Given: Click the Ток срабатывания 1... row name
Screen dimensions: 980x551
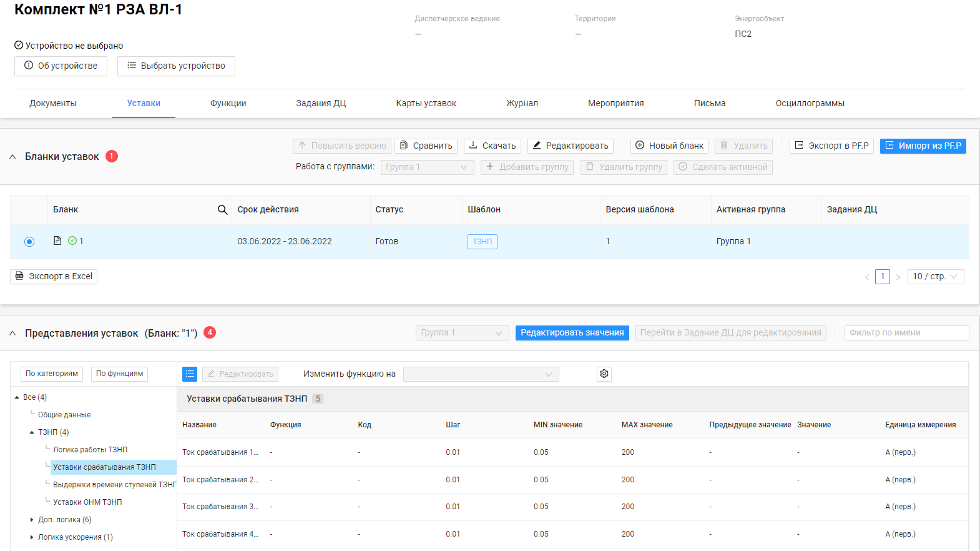Looking at the screenshot, I should [220, 452].
